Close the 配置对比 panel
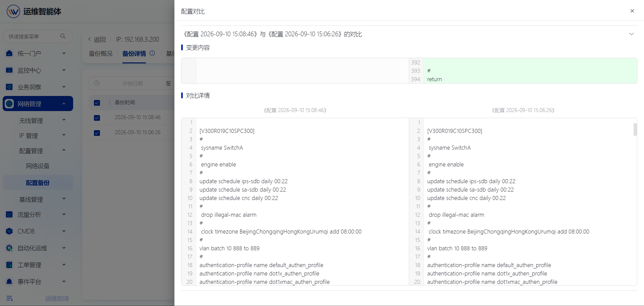Screen dimensions: 644x306 pos(632,11)
